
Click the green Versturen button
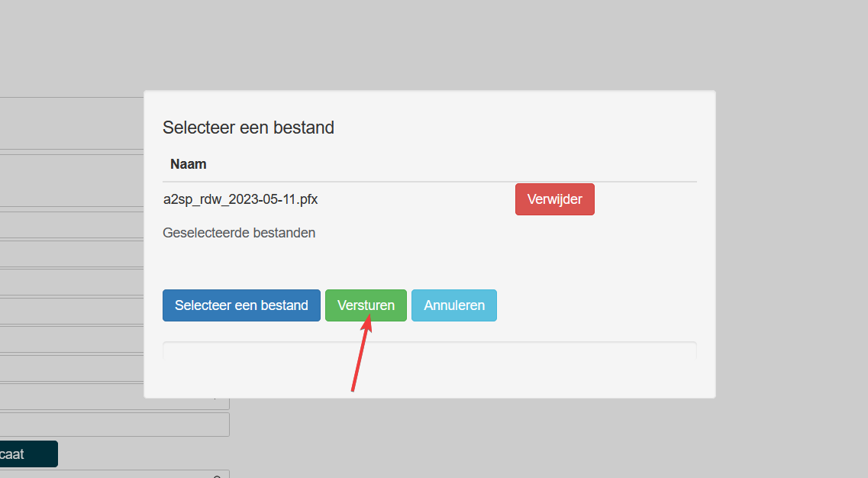click(x=366, y=305)
